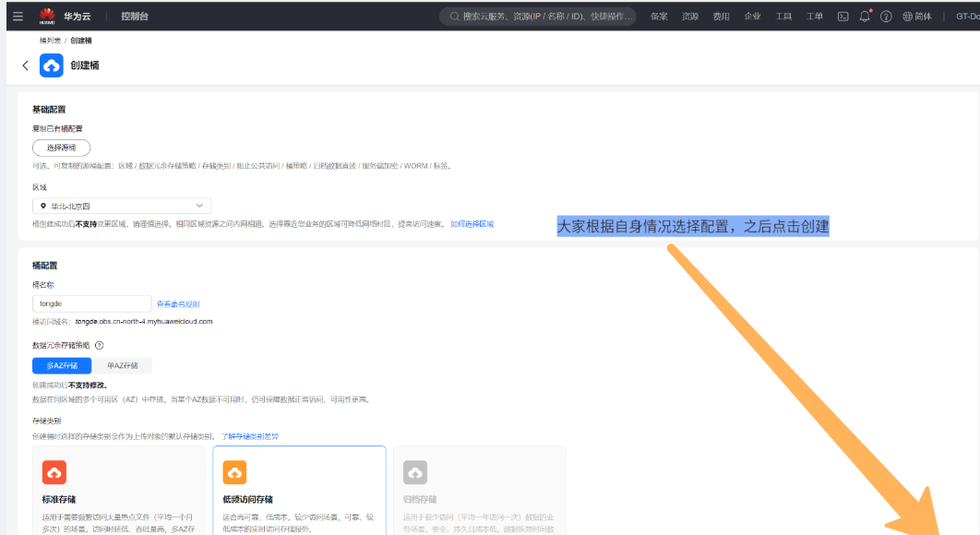Select 单AZ存储 redundancy option
Image resolution: width=980 pixels, height=535 pixels.
tap(122, 365)
